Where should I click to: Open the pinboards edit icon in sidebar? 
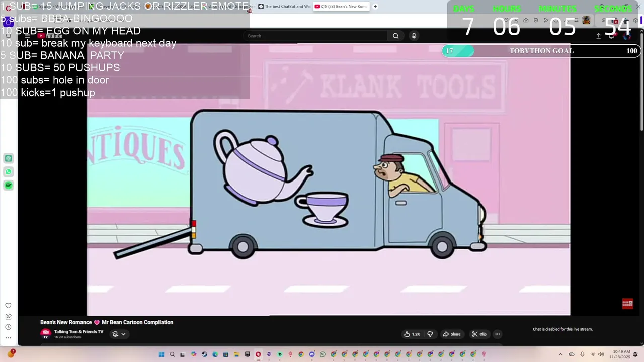pos(8,317)
